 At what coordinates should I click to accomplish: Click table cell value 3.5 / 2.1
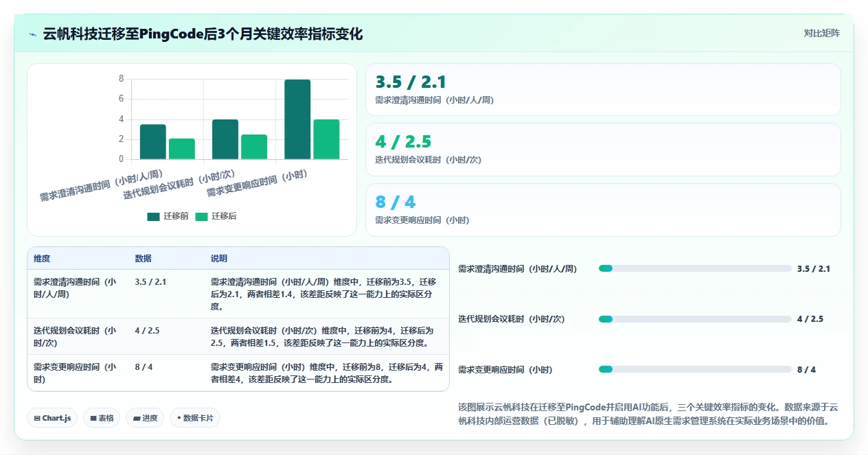pyautogui.click(x=150, y=282)
